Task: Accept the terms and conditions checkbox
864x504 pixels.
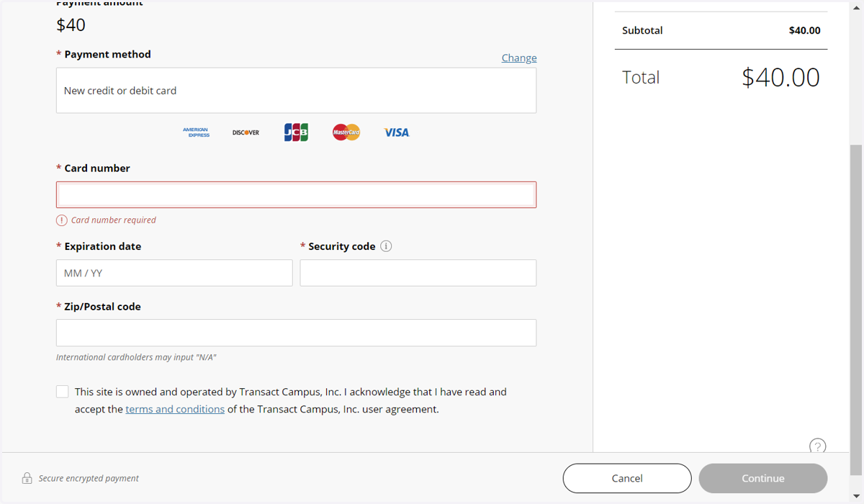Action: pos(63,392)
